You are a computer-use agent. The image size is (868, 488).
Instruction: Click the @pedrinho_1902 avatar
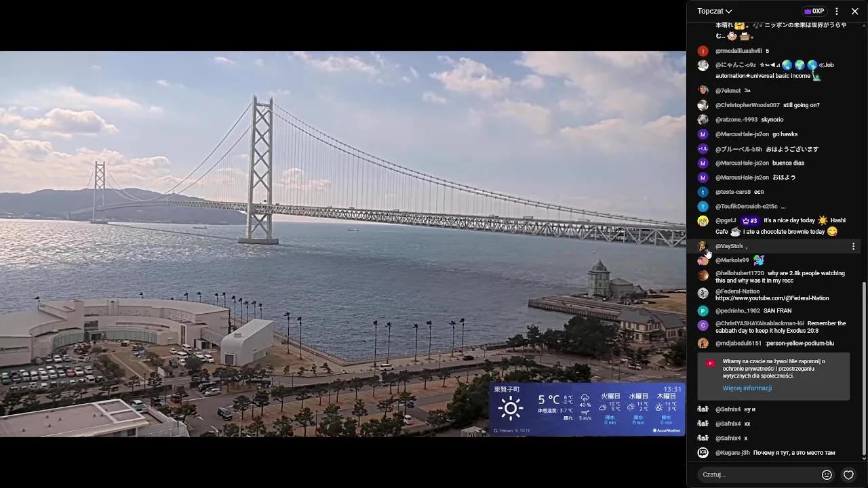tap(703, 311)
